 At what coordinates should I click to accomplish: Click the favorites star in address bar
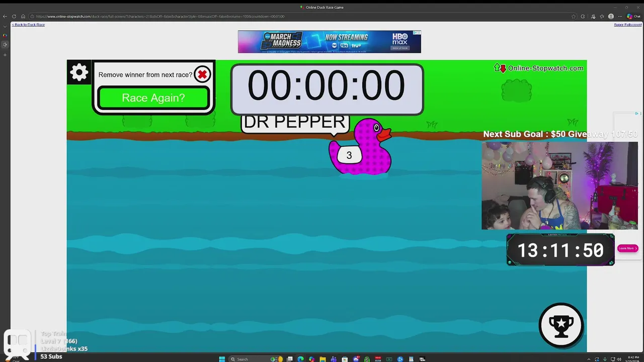pyautogui.click(x=574, y=17)
